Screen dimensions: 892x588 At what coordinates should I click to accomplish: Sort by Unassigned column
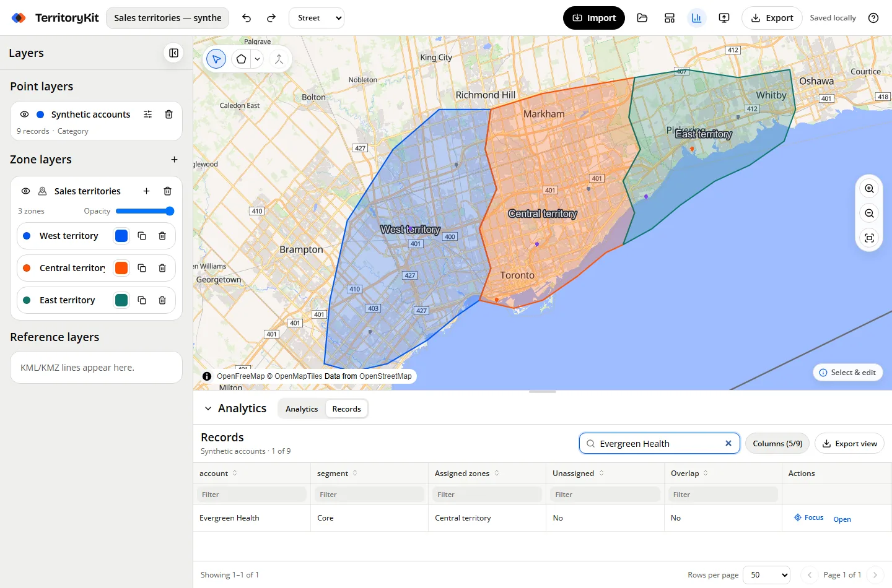(578, 473)
